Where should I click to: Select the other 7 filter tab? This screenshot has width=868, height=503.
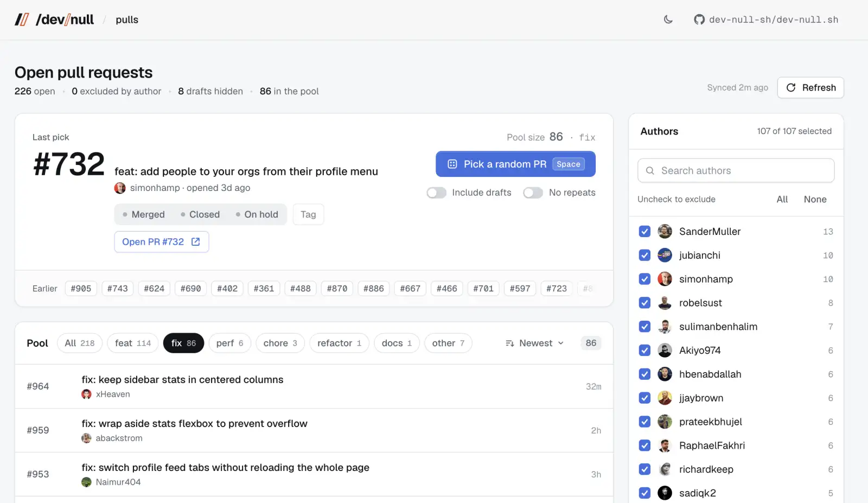coord(448,343)
